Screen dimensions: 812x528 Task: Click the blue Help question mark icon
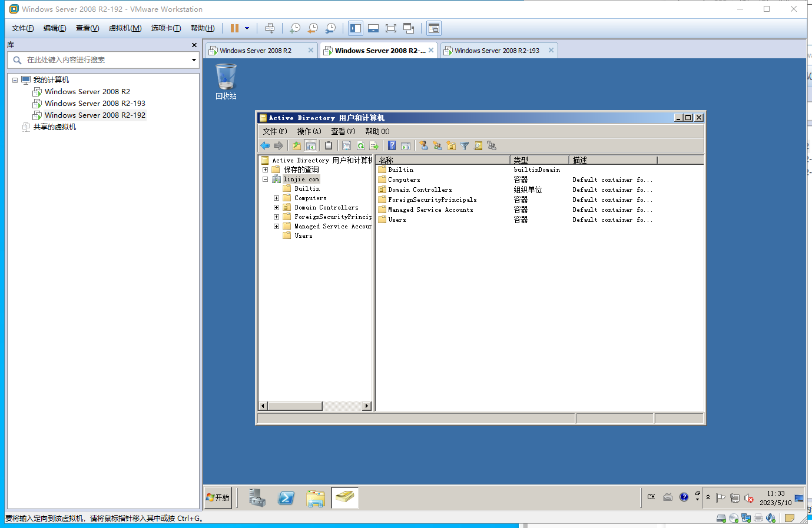(x=392, y=146)
